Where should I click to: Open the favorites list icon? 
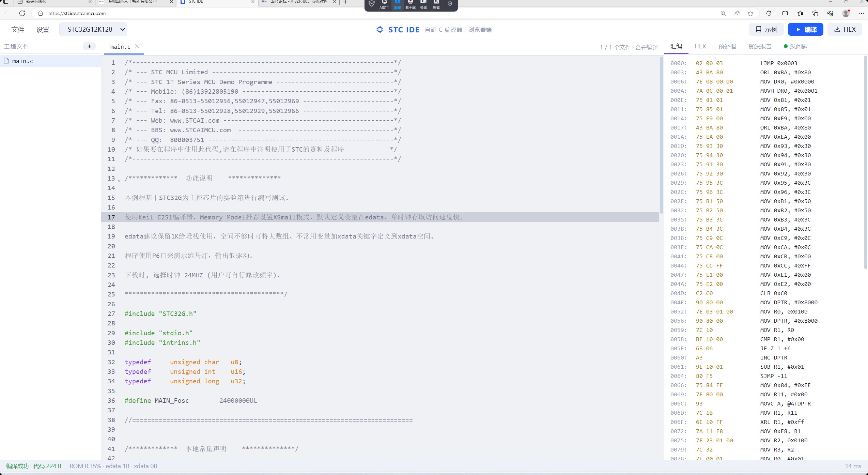(800, 13)
